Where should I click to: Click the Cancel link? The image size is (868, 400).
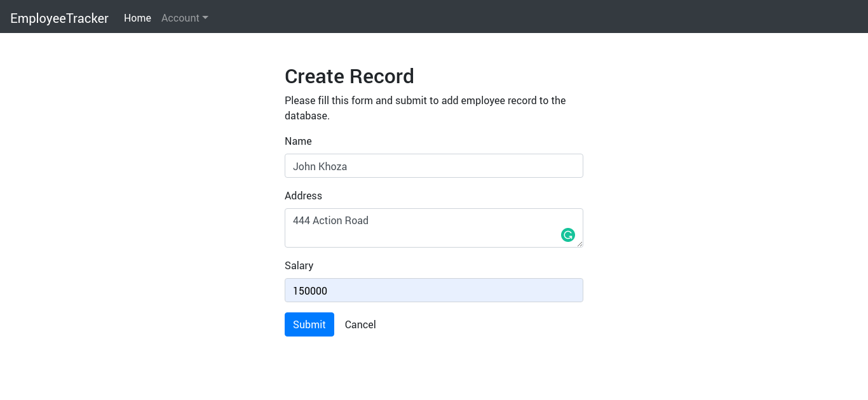click(x=360, y=324)
